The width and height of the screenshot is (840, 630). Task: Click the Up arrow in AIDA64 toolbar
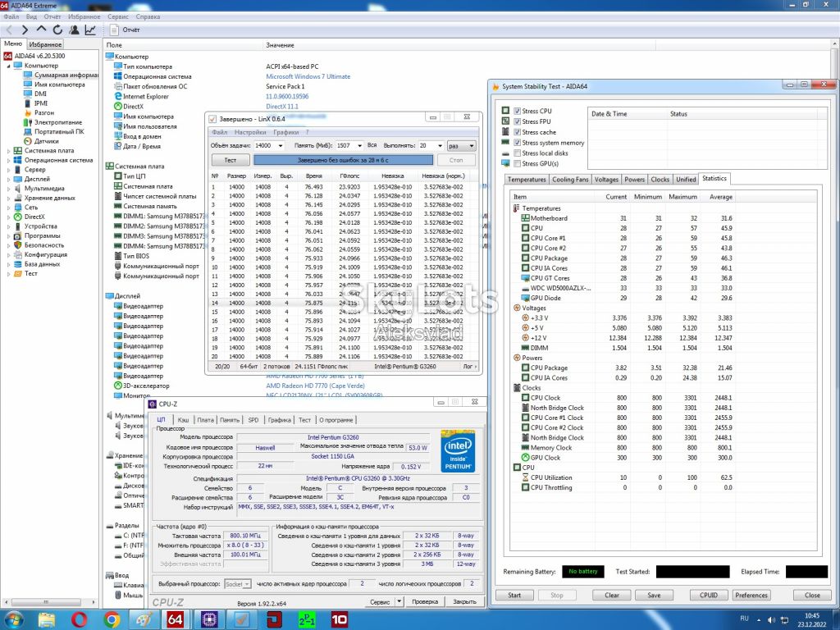[41, 30]
